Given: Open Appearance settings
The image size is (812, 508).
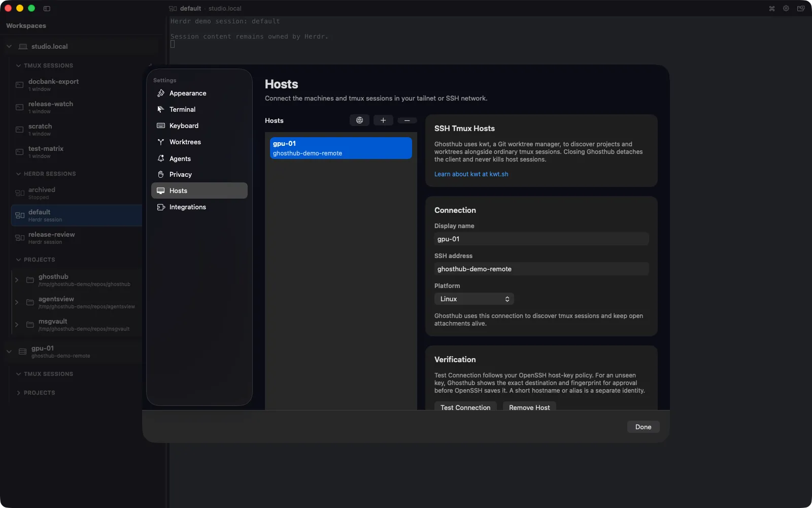Looking at the screenshot, I should [199, 93].
